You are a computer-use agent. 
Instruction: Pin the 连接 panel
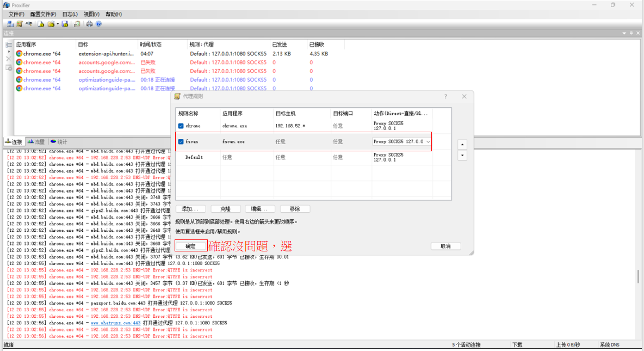(x=631, y=33)
